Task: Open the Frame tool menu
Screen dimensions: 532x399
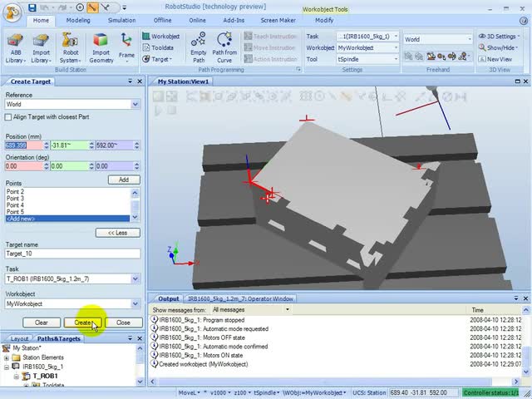Action: pyautogui.click(x=126, y=48)
